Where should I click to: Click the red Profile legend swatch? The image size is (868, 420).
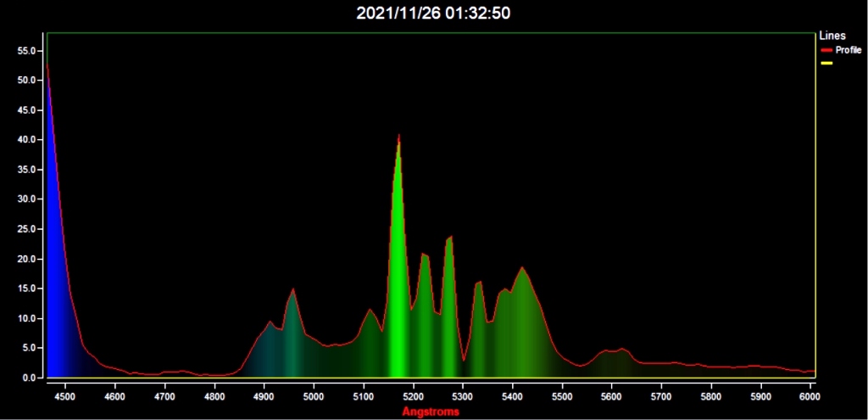[826, 50]
